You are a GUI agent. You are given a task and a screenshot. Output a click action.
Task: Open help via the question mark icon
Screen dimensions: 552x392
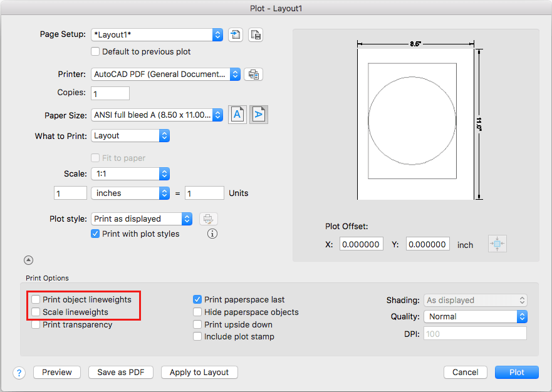click(x=19, y=372)
